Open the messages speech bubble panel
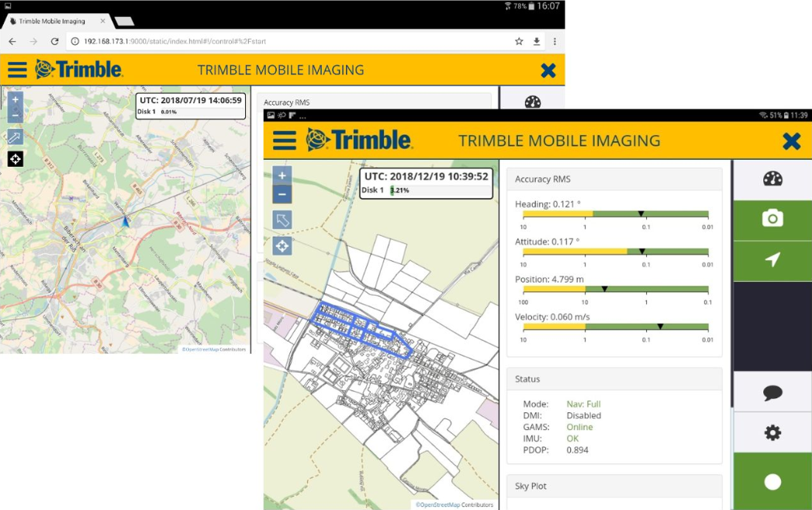Viewport: 812px width, 510px height. pos(772,392)
